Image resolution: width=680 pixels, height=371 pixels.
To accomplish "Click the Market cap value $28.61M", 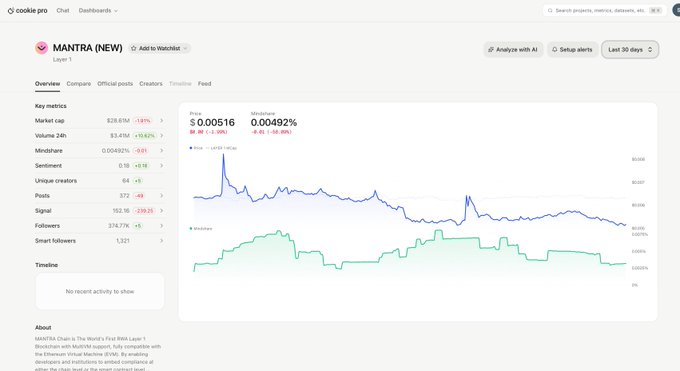I will tap(118, 121).
